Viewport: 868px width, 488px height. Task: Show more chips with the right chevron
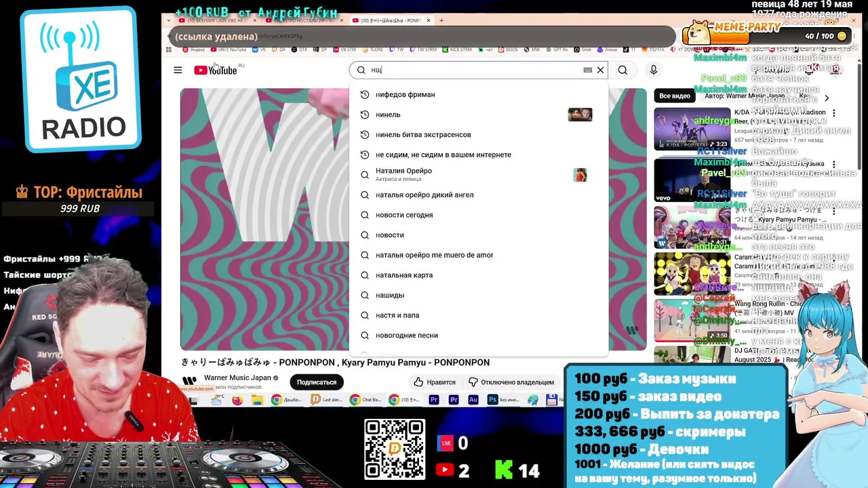coord(826,98)
